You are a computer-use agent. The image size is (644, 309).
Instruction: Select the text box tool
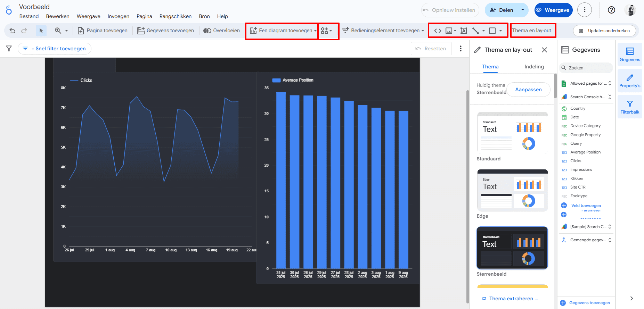(x=464, y=31)
